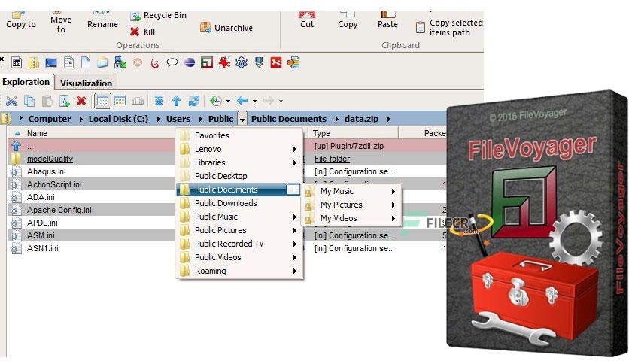Click the Cut clipboard button
The height and width of the screenshot is (364, 629).
(307, 20)
